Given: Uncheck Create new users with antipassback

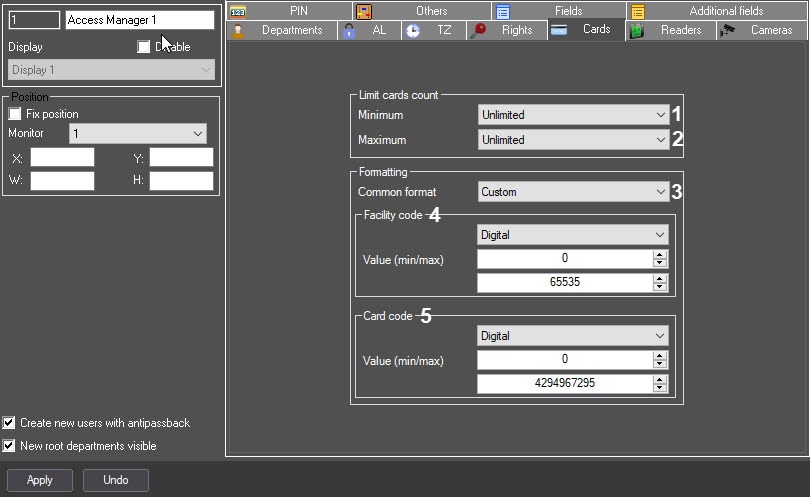Looking at the screenshot, I should coord(9,423).
